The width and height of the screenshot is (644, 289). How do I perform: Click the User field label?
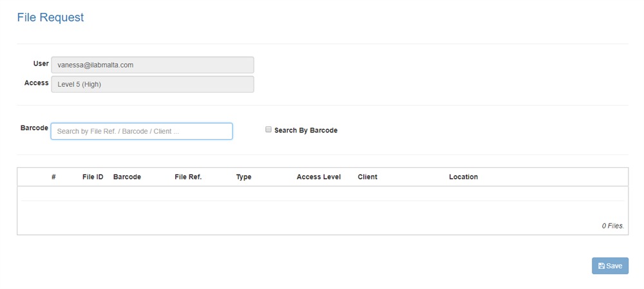41,64
